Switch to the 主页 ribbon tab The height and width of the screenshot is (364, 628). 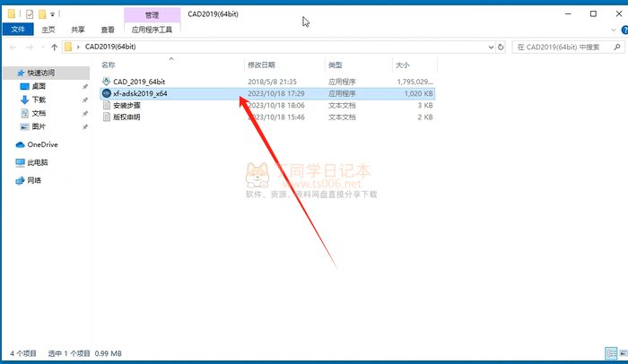[48, 30]
